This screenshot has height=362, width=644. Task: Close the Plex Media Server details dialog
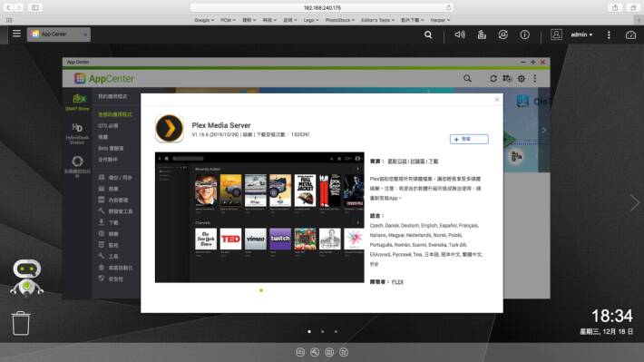coord(496,100)
